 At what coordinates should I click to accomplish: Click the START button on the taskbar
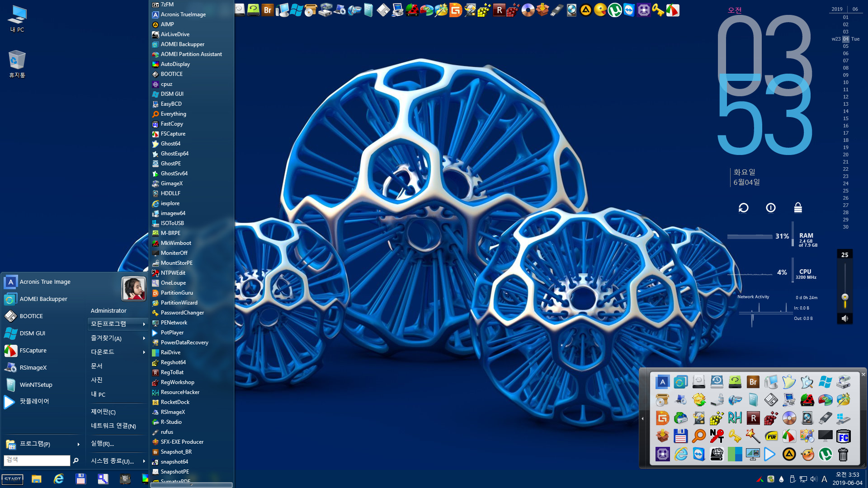(x=13, y=479)
